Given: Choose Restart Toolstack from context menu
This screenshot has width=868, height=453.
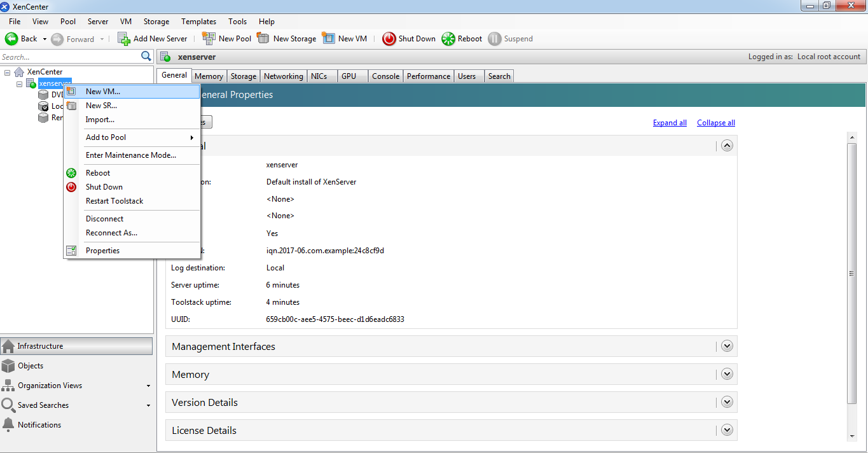Looking at the screenshot, I should click(132, 201).
